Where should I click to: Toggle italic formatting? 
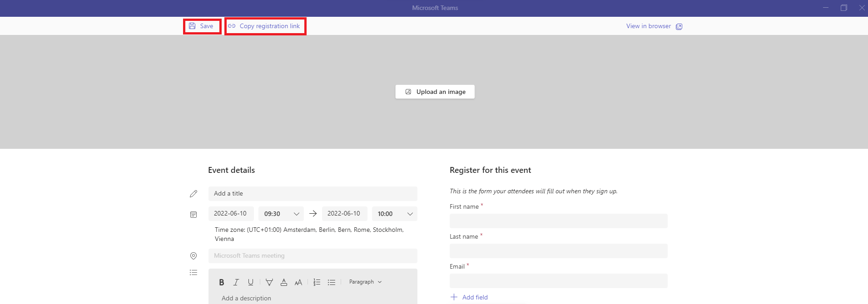click(x=236, y=282)
